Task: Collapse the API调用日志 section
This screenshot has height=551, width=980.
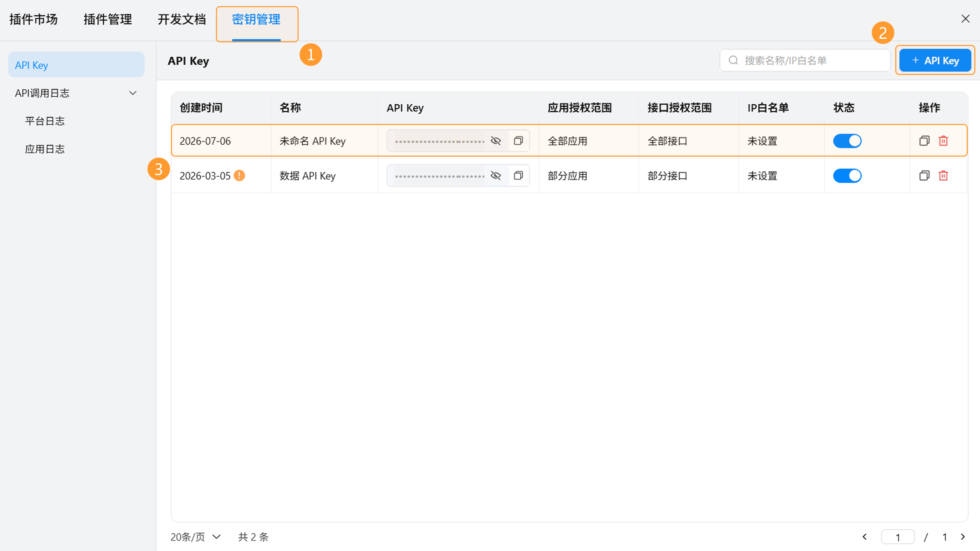Action: pos(133,93)
